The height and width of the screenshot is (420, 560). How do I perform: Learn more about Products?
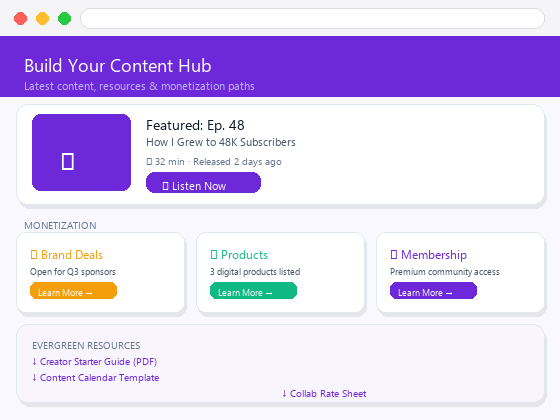click(x=253, y=290)
